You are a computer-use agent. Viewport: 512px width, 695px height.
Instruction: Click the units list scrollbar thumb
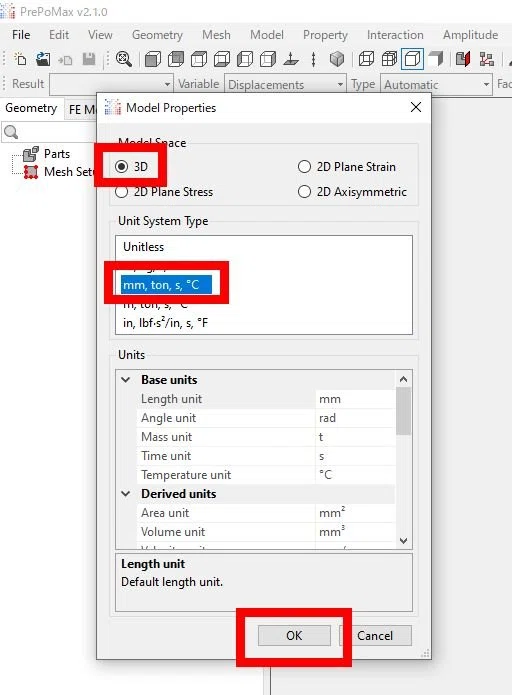(x=403, y=411)
